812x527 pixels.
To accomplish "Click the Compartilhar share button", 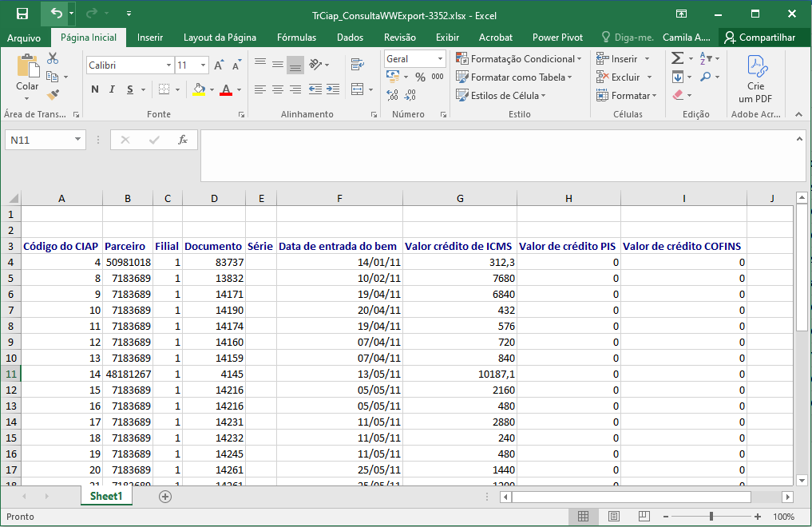I will tap(759, 38).
